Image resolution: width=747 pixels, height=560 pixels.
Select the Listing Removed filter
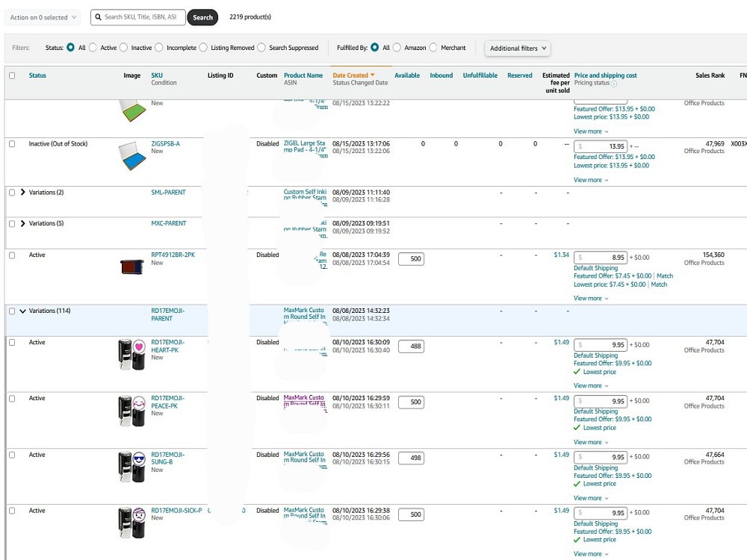coord(203,48)
